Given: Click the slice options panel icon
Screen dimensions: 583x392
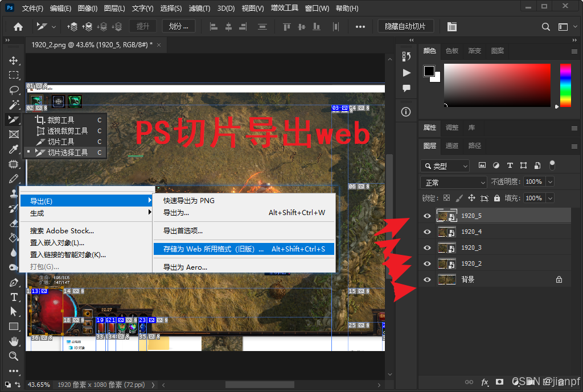Looking at the screenshot, I should 451,27.
